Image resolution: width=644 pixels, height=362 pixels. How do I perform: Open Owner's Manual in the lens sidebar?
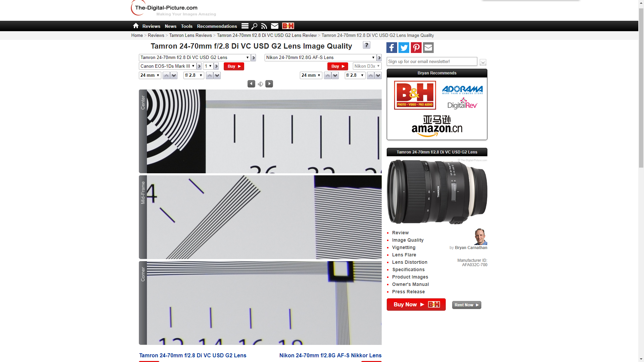pyautogui.click(x=411, y=284)
